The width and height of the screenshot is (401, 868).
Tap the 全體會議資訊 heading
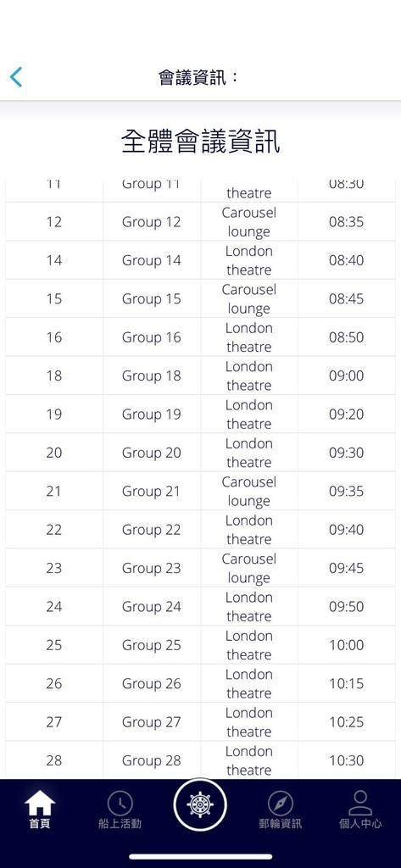coord(200,142)
